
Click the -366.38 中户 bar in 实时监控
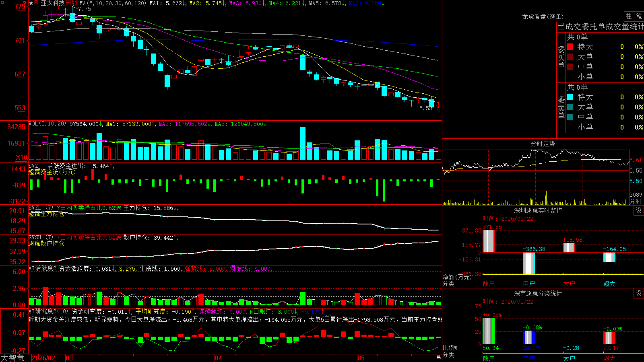529,263
